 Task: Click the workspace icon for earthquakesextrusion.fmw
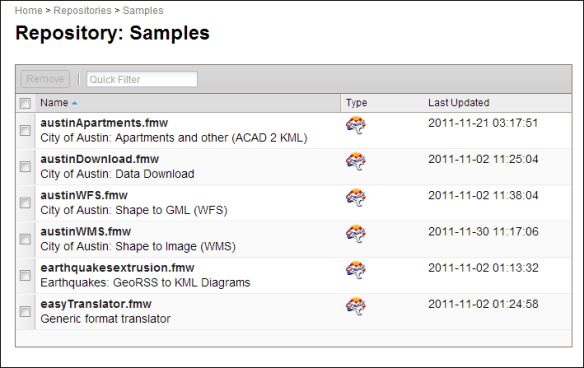coord(356,270)
